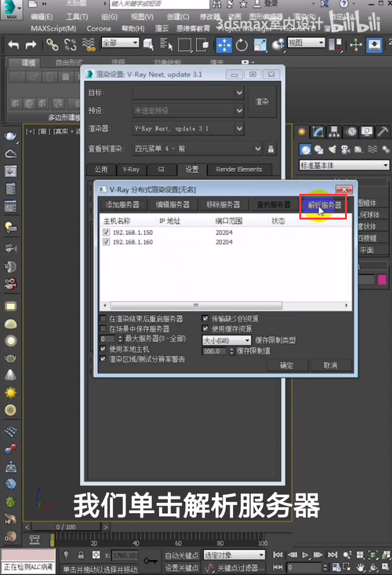The image size is (392, 575).
Task: Click the lock icon beside view to render
Action: point(271,149)
